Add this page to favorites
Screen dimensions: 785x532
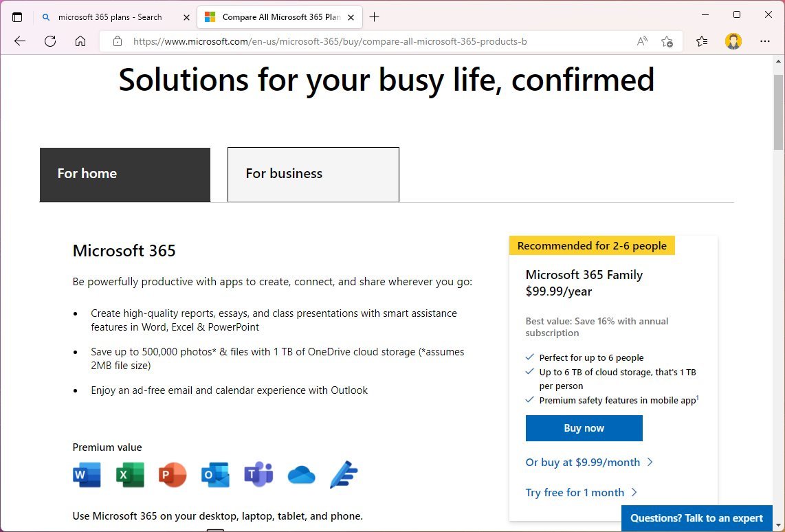pos(667,41)
